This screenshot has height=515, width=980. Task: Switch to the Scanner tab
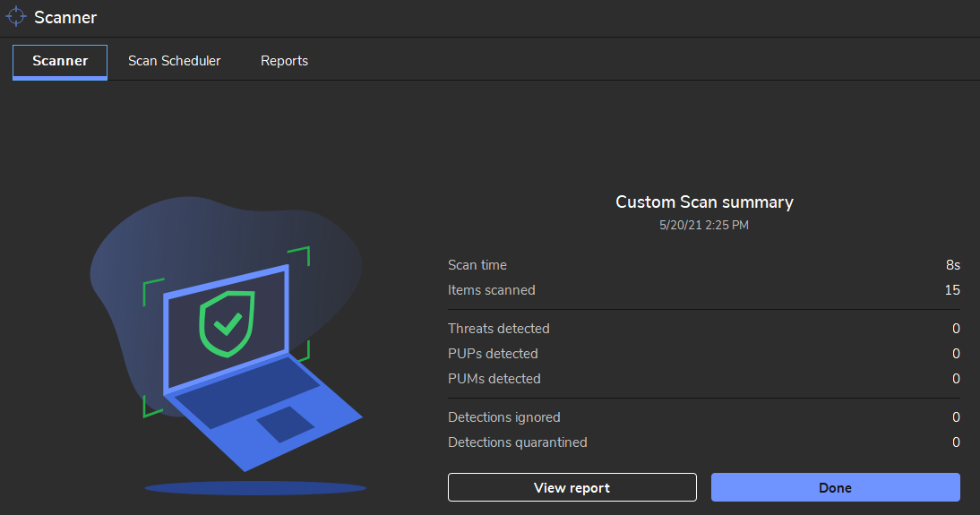tap(60, 61)
